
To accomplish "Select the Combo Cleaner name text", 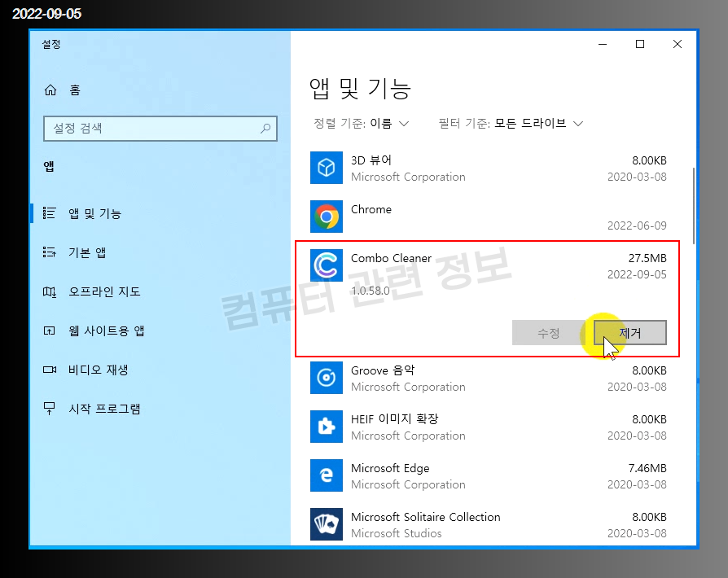I will tap(391, 258).
